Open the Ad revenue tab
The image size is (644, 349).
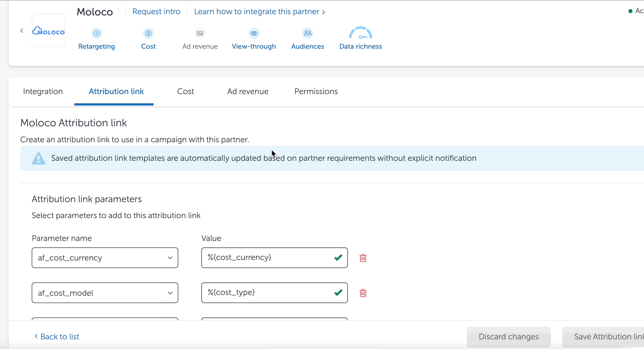[248, 91]
